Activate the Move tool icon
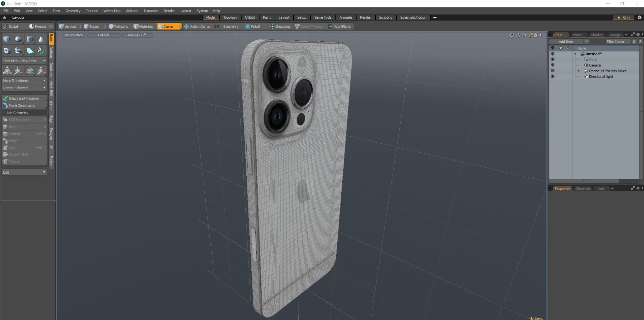Image resolution: width=644 pixels, height=320 pixels. (18, 71)
